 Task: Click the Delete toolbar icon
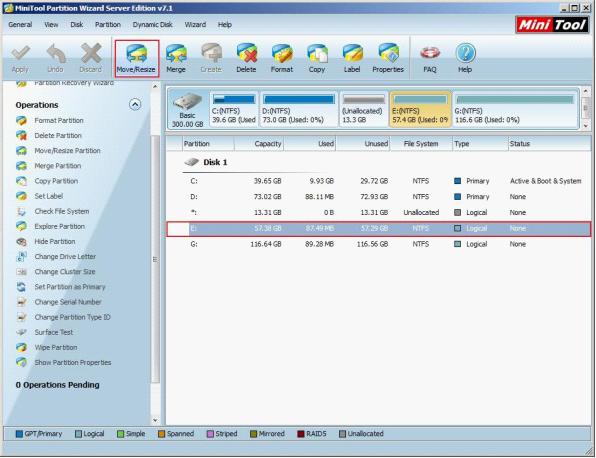(x=246, y=59)
